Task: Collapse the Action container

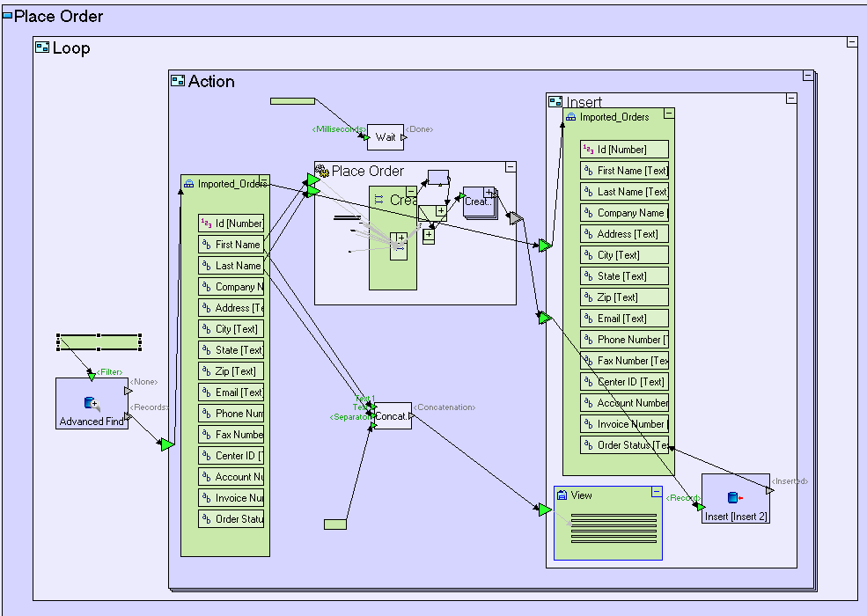Action: 808,75
